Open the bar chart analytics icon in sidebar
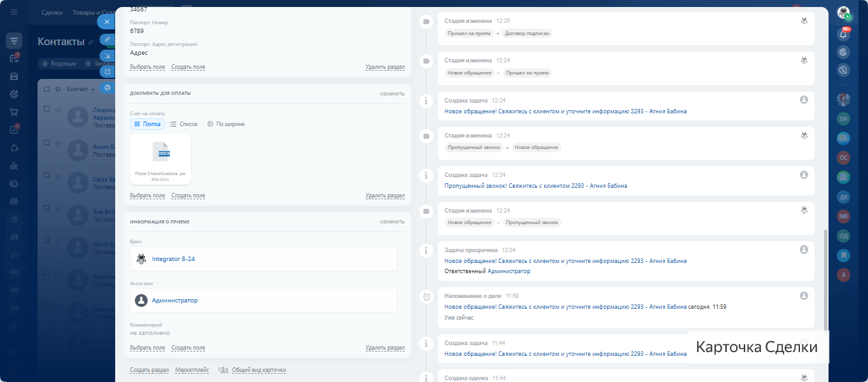 tap(14, 166)
